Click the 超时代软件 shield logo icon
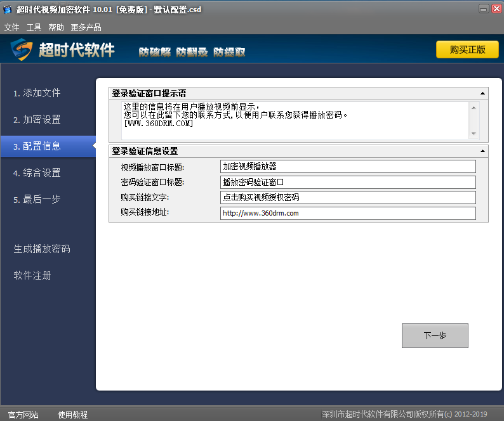504x421 pixels. point(21,50)
